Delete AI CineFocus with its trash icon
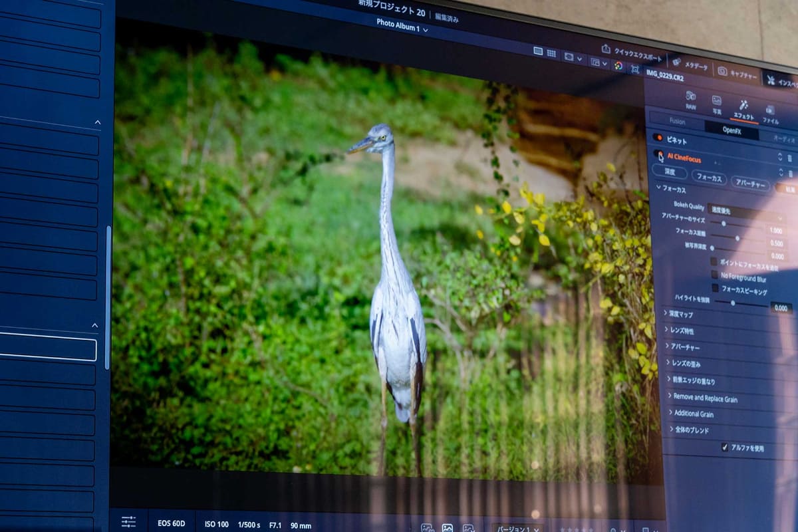The height and width of the screenshot is (532, 798). coord(790,158)
